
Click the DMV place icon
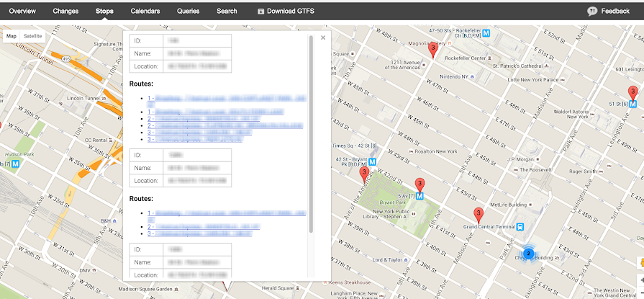point(95,270)
